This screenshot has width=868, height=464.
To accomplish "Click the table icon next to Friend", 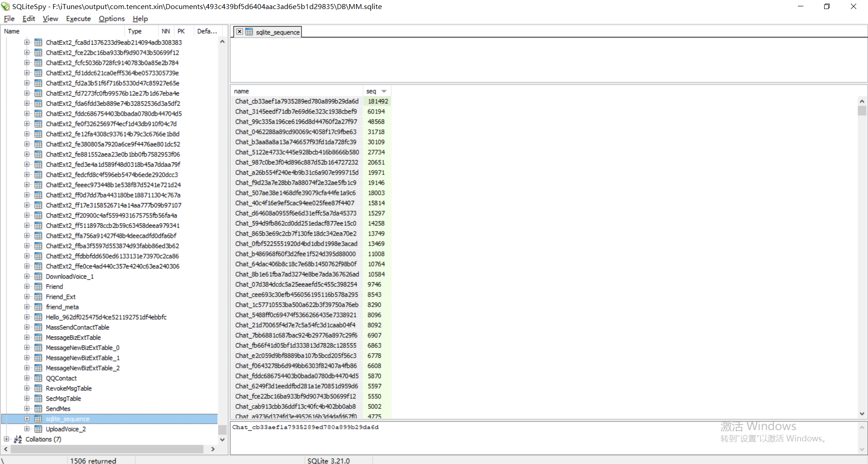I will point(38,286).
